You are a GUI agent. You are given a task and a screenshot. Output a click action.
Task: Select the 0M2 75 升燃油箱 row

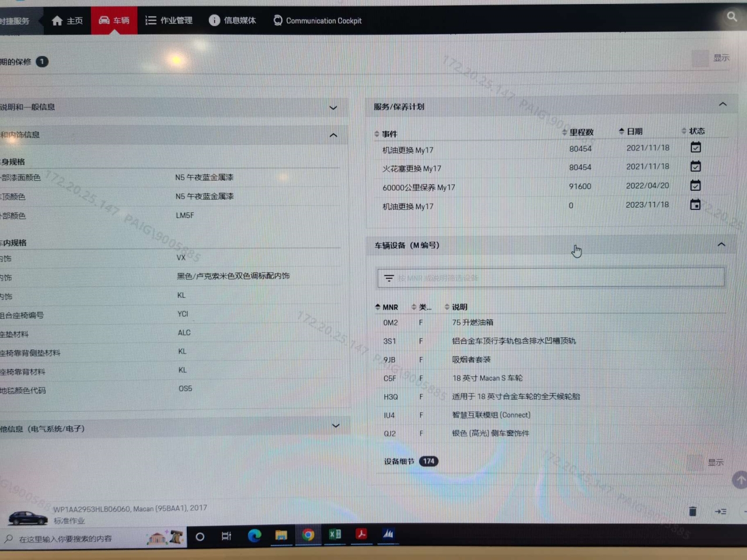coord(551,323)
